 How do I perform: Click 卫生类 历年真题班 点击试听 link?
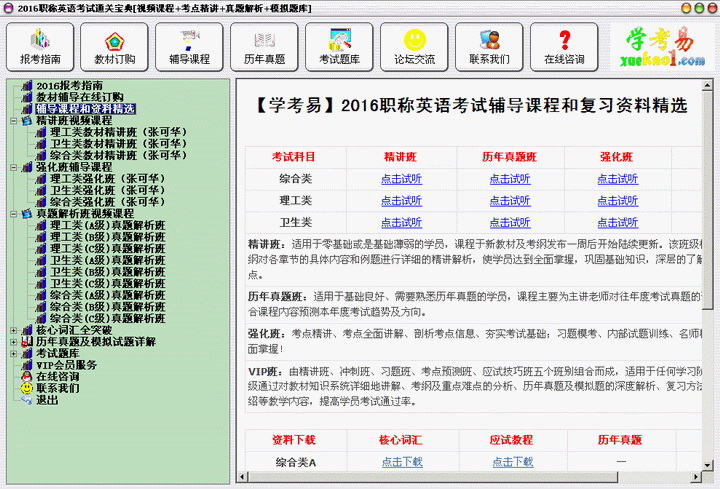[x=510, y=223]
